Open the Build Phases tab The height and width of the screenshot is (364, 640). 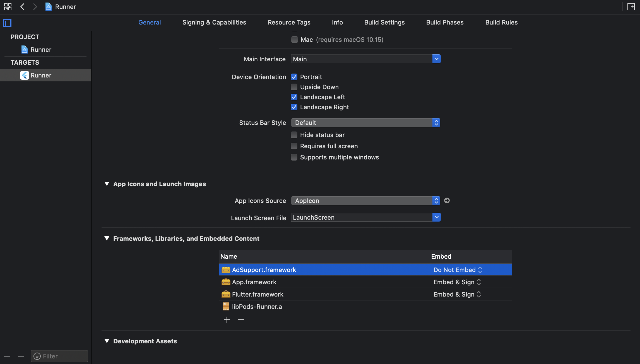pos(445,22)
